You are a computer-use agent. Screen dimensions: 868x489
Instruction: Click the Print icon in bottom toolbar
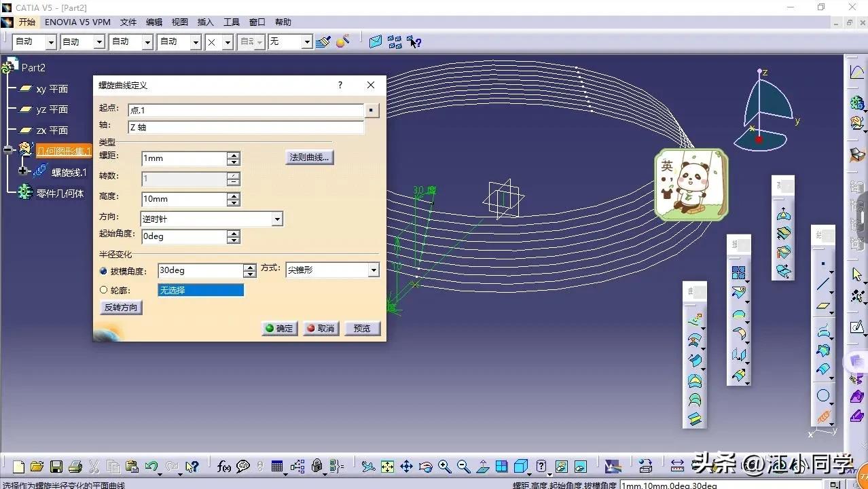tap(75, 467)
